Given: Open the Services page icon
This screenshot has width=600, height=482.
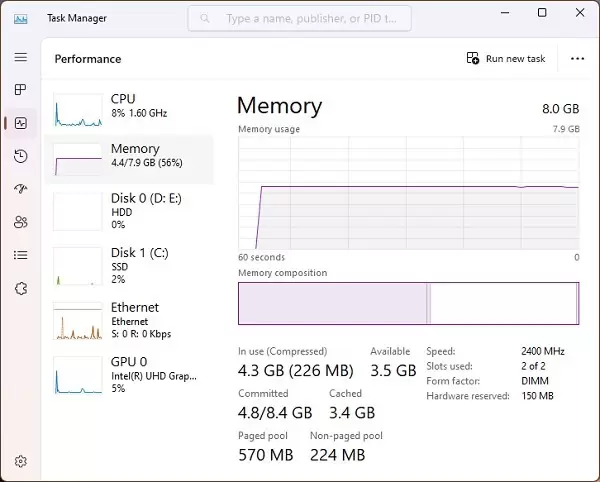Looking at the screenshot, I should [20, 288].
